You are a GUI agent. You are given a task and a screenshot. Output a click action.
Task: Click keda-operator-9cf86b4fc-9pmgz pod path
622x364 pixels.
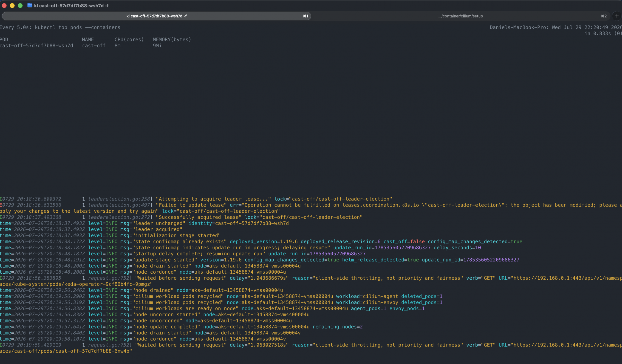pos(107,284)
